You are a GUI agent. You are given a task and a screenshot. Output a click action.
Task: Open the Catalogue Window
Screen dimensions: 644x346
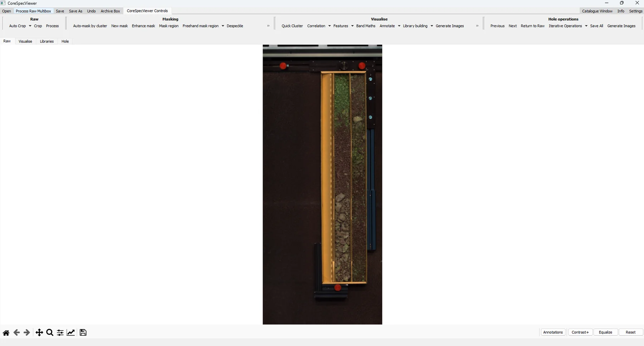coord(597,11)
